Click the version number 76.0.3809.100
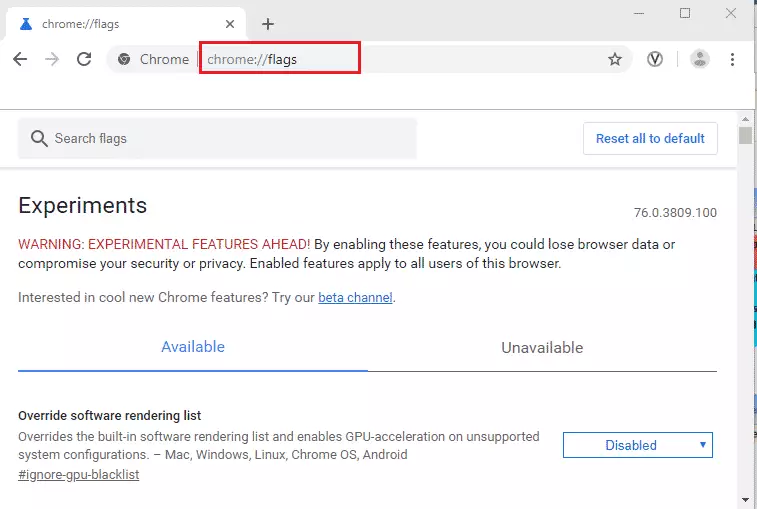 (675, 212)
